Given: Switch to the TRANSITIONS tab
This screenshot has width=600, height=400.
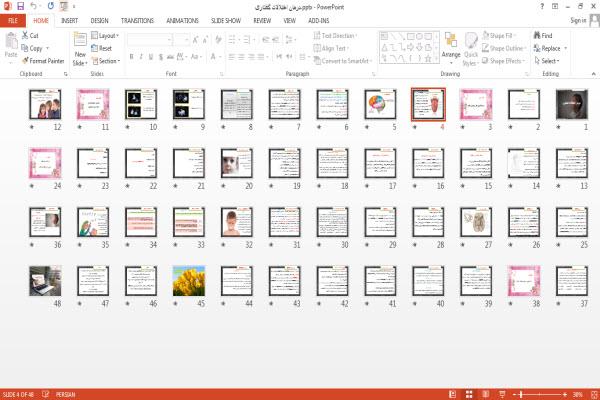Looking at the screenshot, I should [137, 21].
